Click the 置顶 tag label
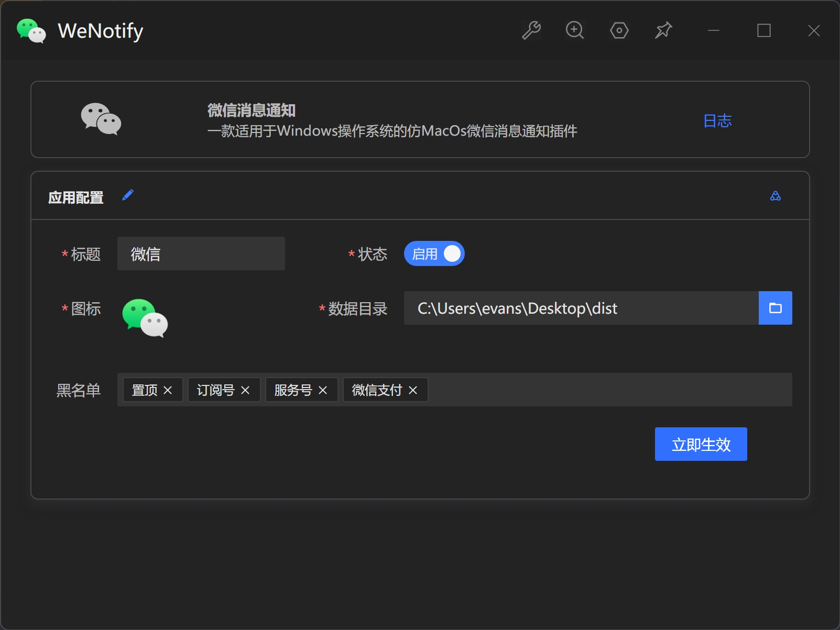This screenshot has height=630, width=840. (145, 390)
